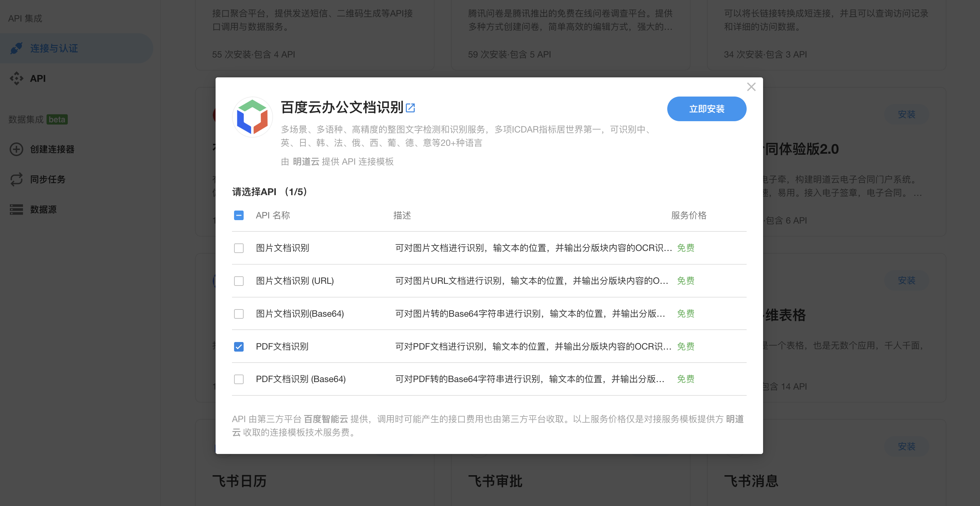Click the 59 次安装·包含 5 API card text
The image size is (980, 506).
510,54
